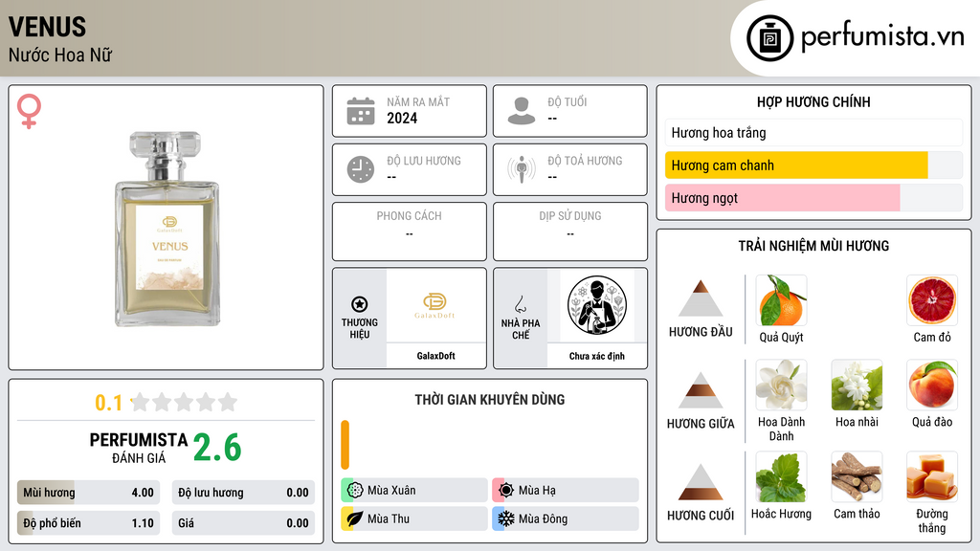Click the Hương hoa trắng bar
This screenshot has width=980, height=551.
pos(813,132)
